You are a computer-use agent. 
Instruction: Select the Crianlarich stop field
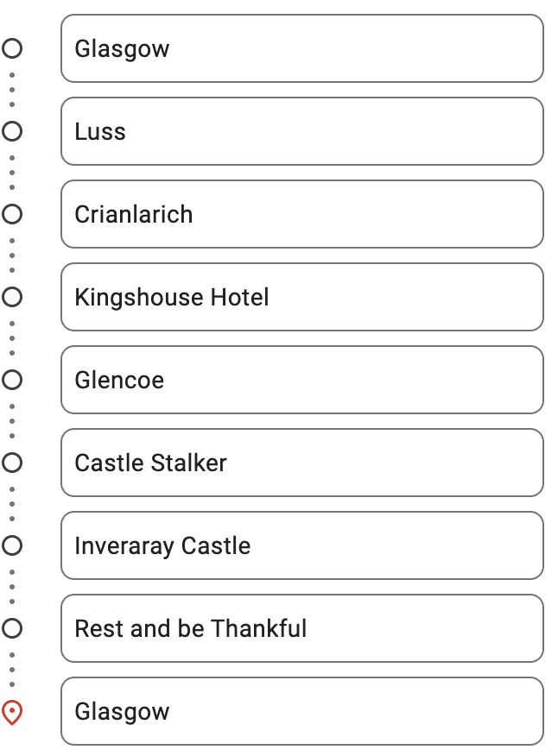302,214
